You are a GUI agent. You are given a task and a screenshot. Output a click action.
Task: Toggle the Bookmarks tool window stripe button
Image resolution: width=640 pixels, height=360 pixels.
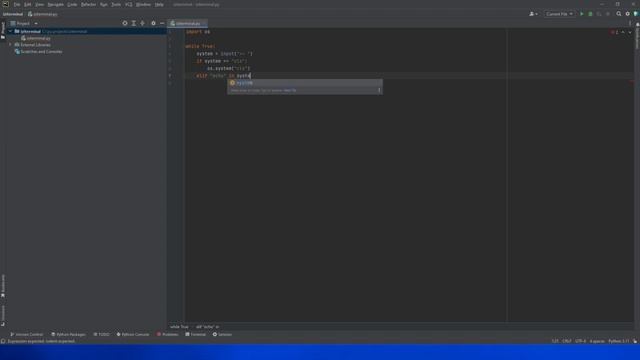click(x=3, y=286)
